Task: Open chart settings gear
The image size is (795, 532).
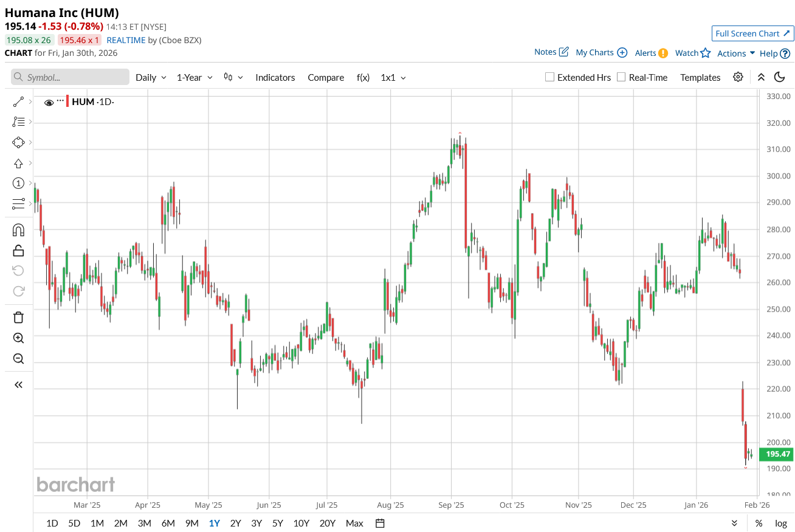Action: [738, 77]
